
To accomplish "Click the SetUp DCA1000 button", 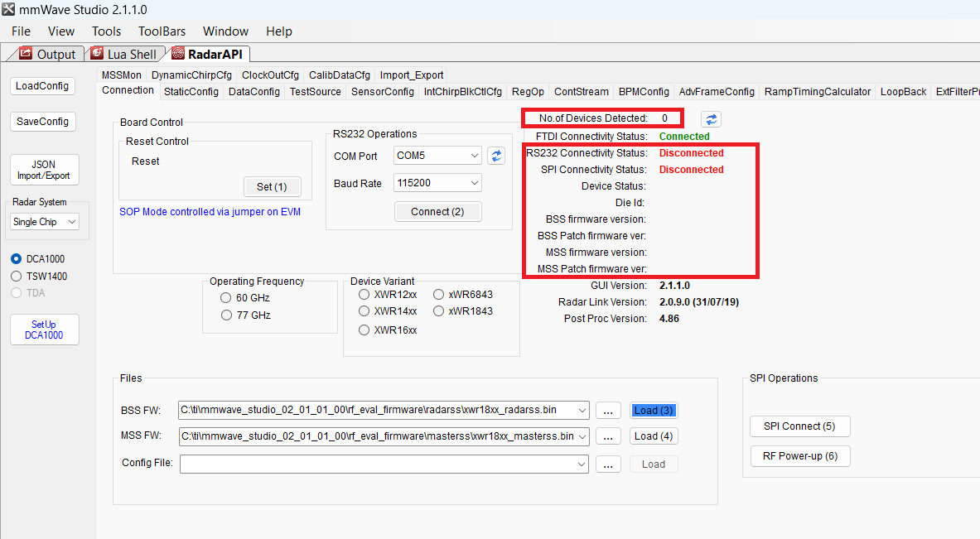I will click(x=44, y=330).
